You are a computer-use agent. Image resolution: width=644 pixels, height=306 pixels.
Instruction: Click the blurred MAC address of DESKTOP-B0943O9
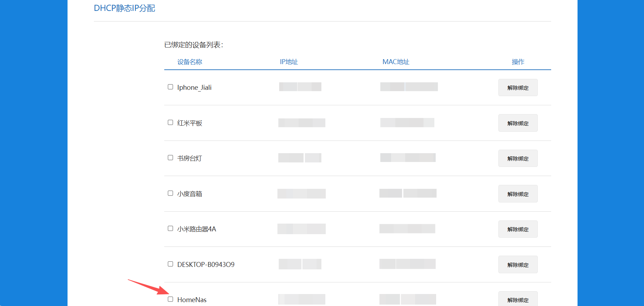408,264
